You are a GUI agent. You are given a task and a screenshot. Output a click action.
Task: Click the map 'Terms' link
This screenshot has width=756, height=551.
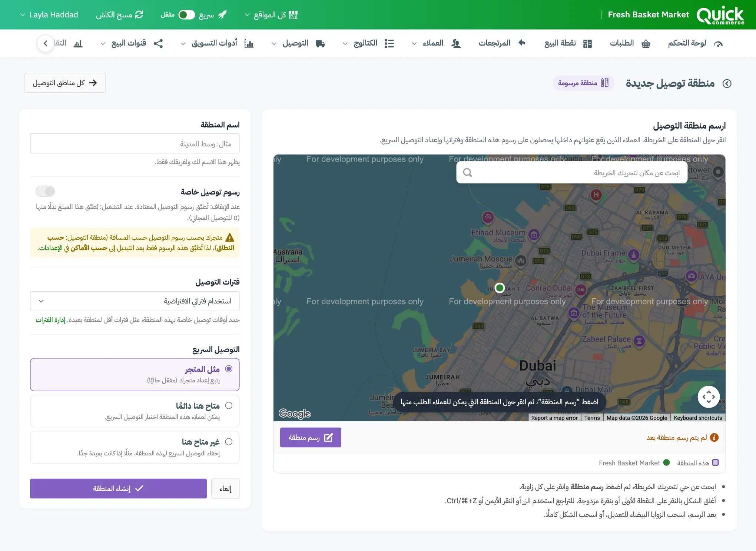tap(592, 418)
